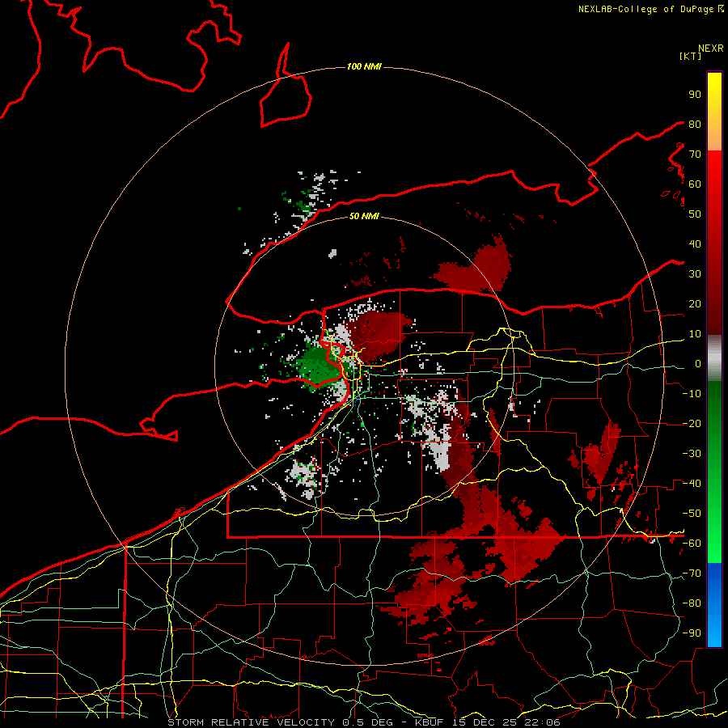Click the storm relative velocity caption text
This screenshot has width=728, height=728.
click(x=363, y=722)
